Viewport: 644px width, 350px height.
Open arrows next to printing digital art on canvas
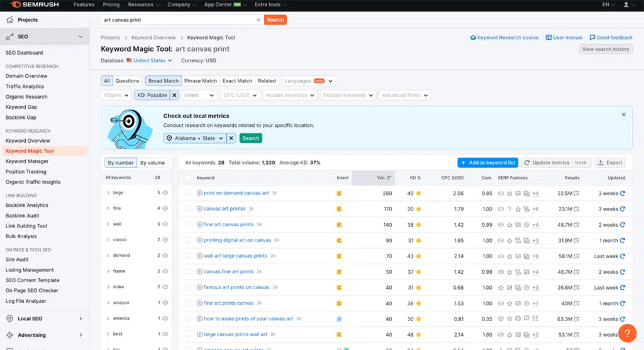tap(277, 240)
